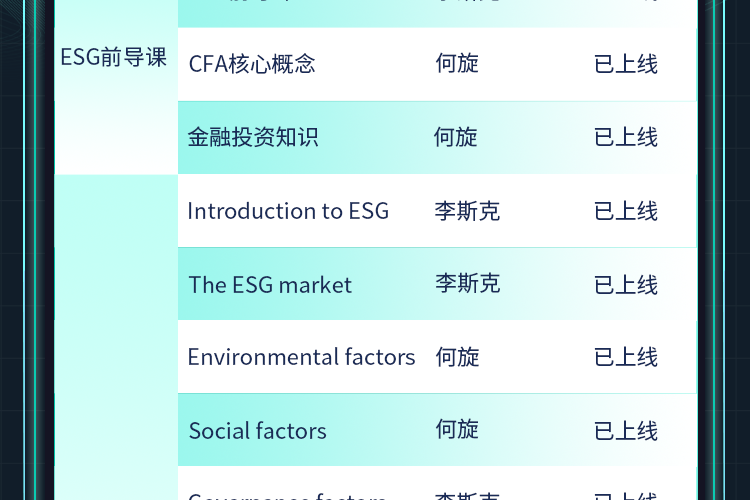This screenshot has width=750, height=500.
Task: Open the Social factors course
Action: (x=258, y=431)
